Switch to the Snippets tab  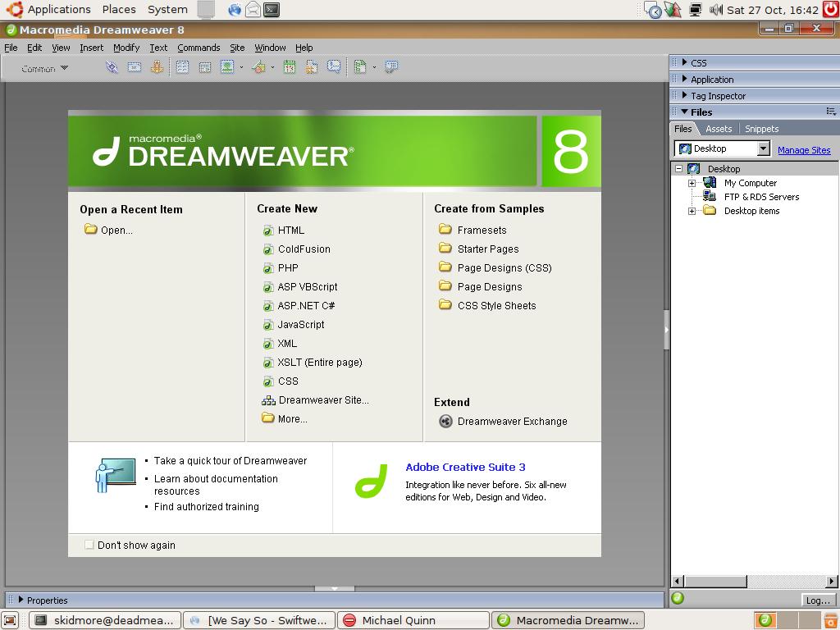[x=761, y=129]
